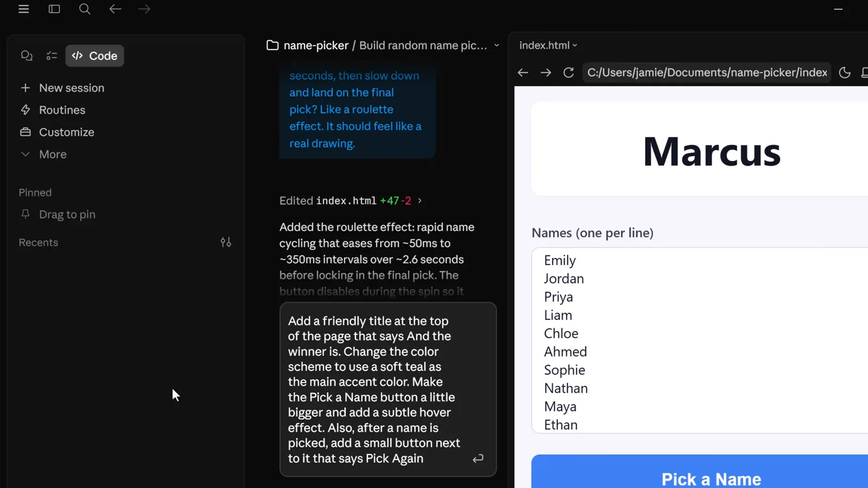Click the name-picker breadcrumb text
868x488 pixels.
(316, 46)
